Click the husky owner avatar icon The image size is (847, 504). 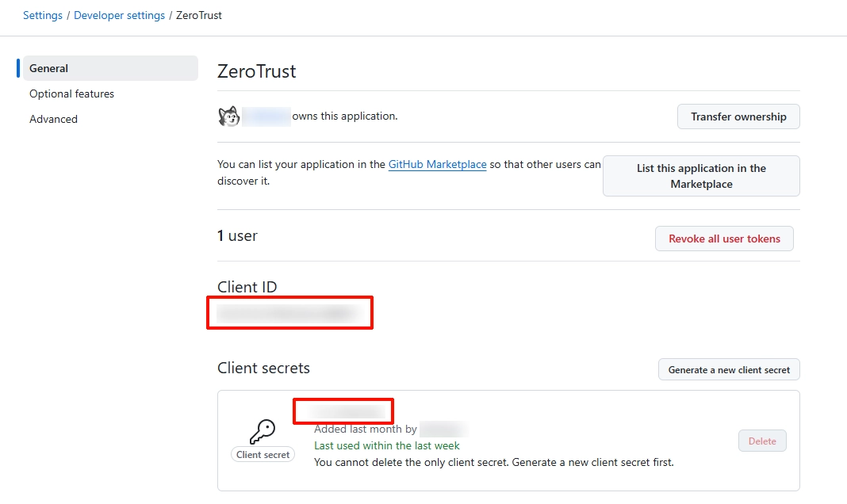pyautogui.click(x=228, y=116)
